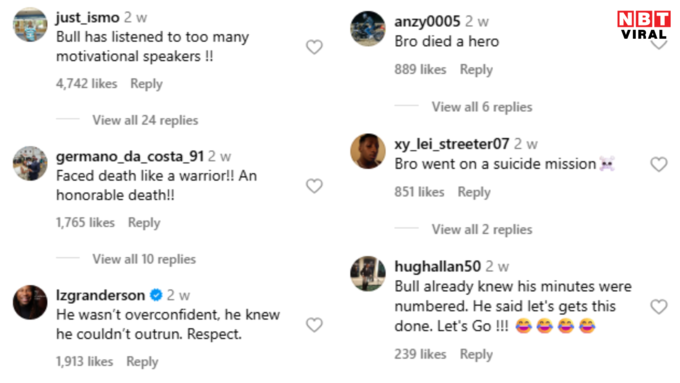
Task: Tap heart on germano_da_costa_91's comment
Action: tap(314, 186)
